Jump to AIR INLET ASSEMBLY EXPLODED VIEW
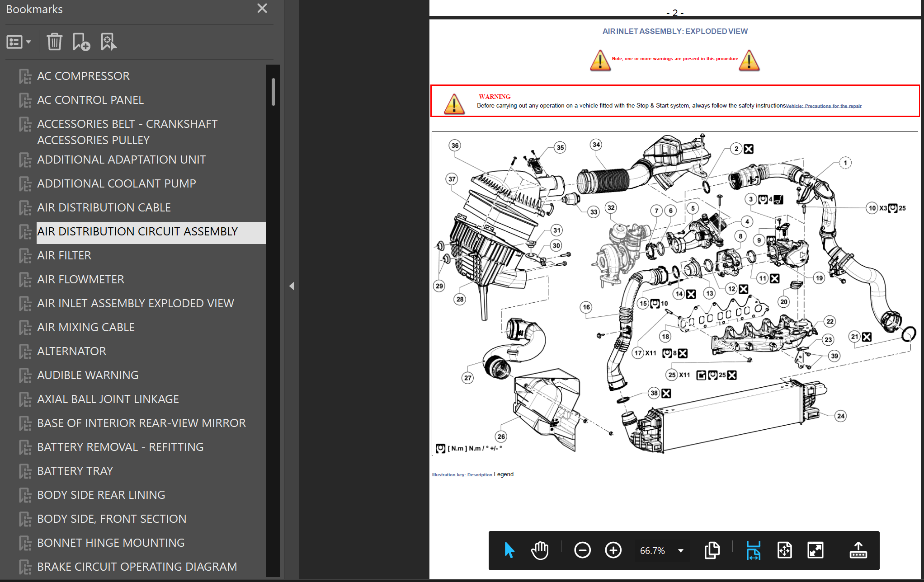924x582 pixels. tap(136, 303)
